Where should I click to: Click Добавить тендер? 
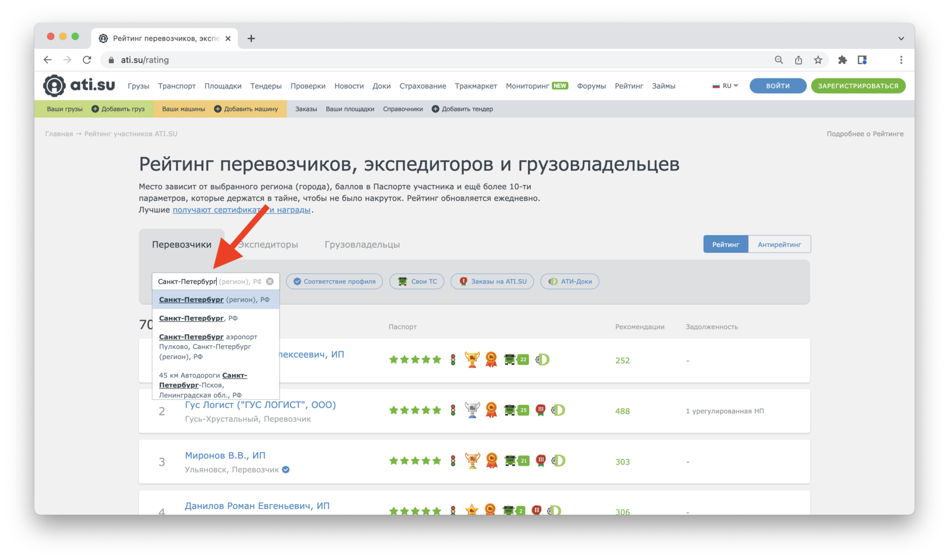[462, 109]
